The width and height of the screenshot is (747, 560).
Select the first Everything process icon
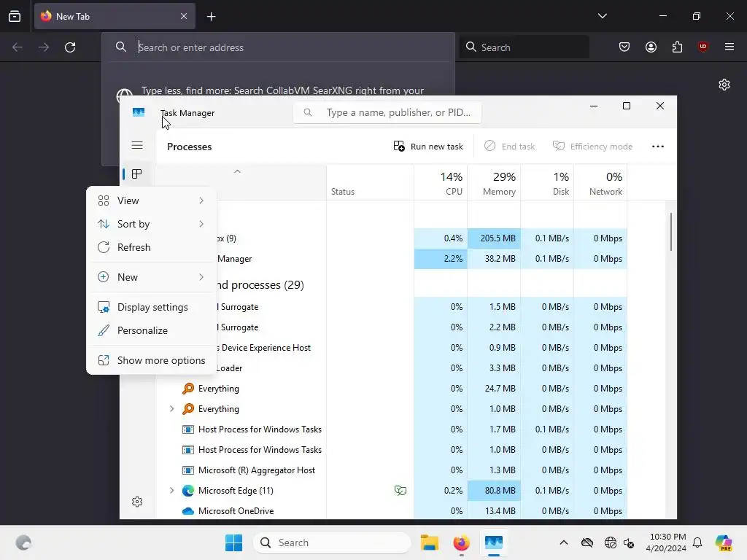click(188, 388)
